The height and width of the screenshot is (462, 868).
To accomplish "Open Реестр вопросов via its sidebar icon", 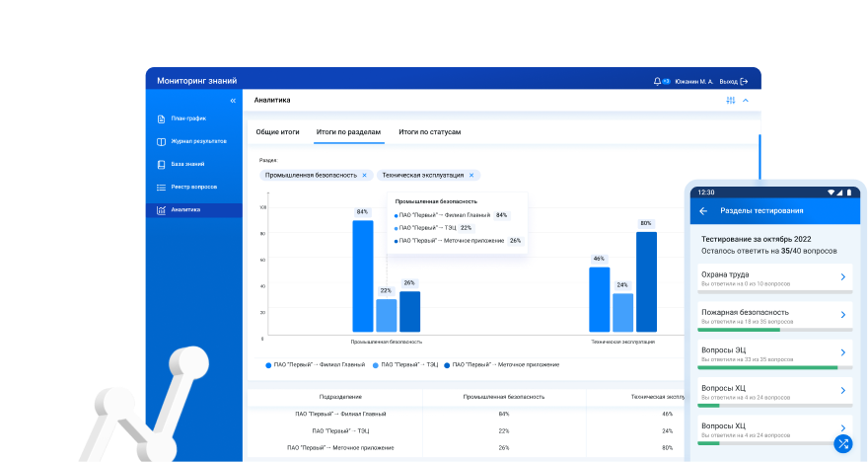I will (161, 188).
